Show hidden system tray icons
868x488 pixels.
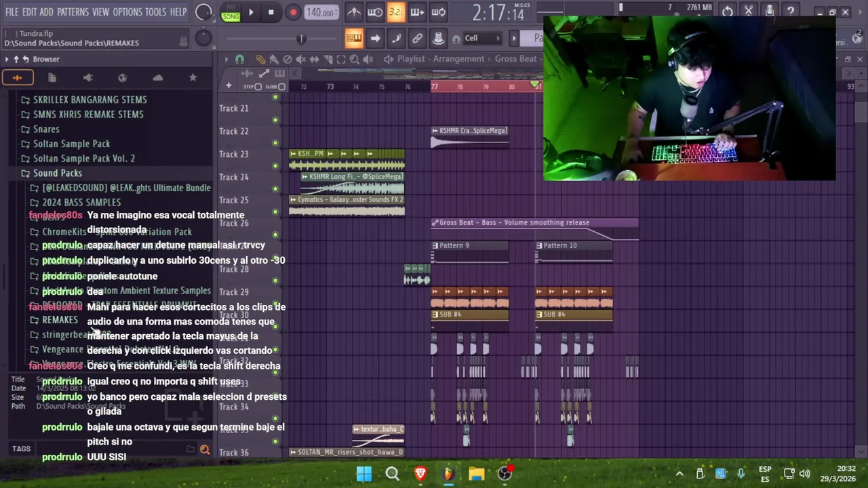[x=679, y=474]
